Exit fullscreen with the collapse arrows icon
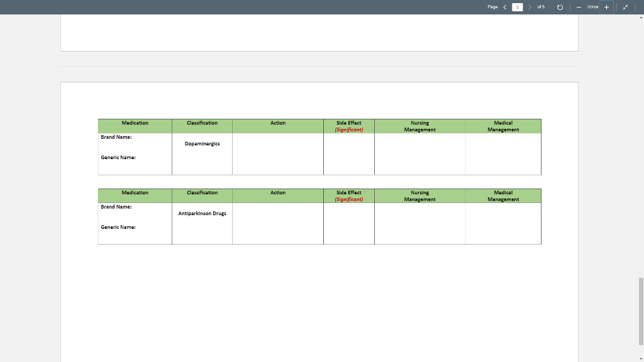 [x=625, y=7]
